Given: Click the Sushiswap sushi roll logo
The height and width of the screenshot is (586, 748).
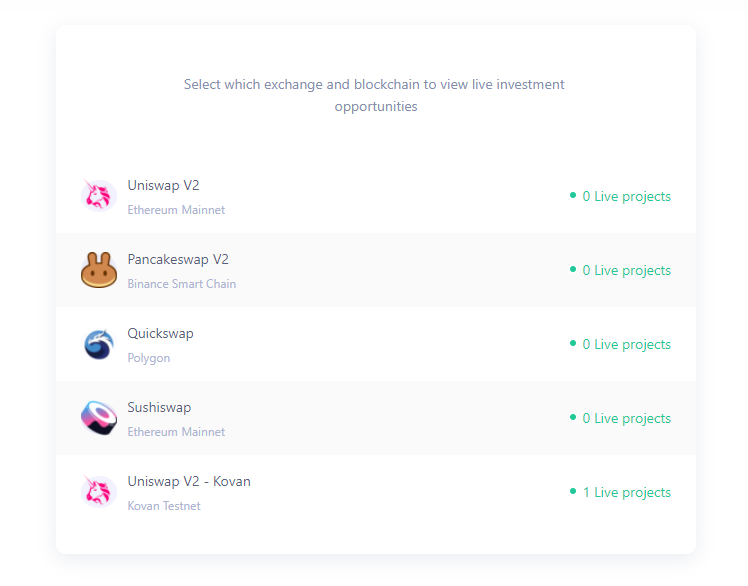Looking at the screenshot, I should (99, 418).
